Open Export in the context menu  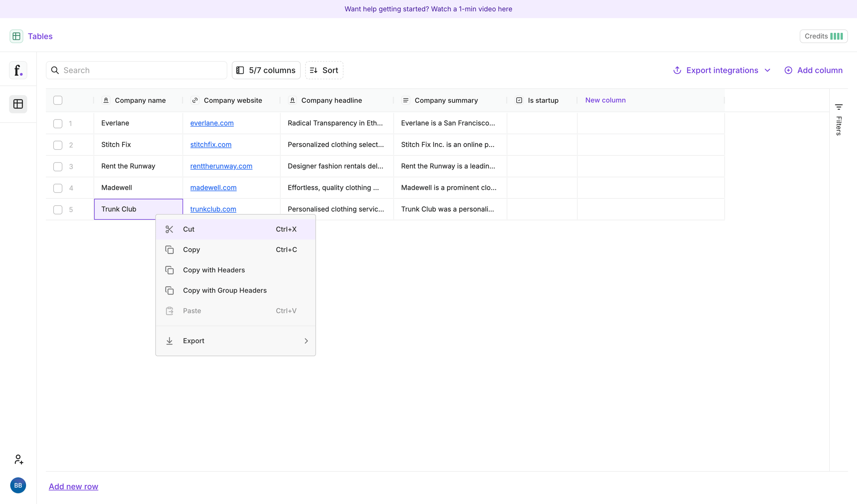[x=236, y=341]
